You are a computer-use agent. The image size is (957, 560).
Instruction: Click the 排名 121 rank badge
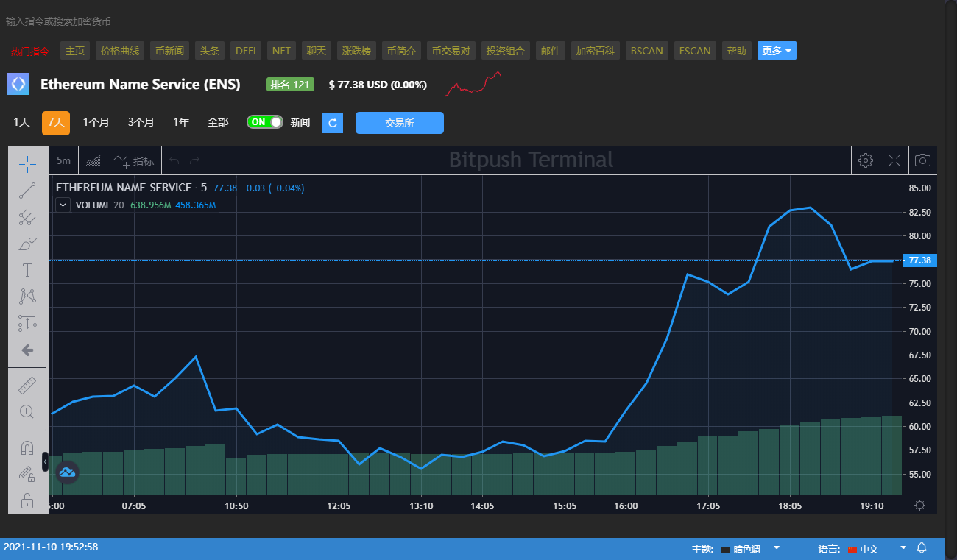[290, 85]
